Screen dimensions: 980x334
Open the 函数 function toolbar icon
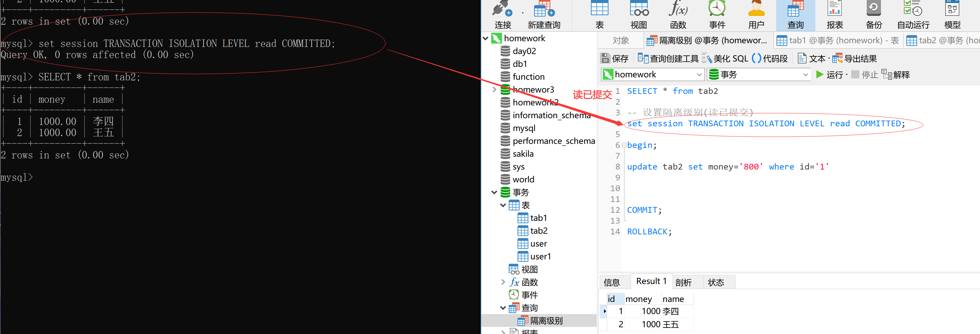tap(678, 15)
